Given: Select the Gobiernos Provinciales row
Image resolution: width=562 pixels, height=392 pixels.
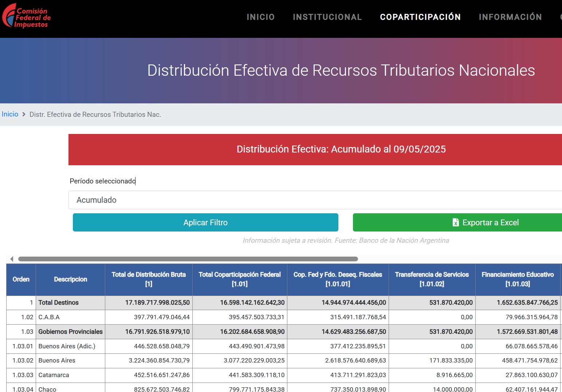Looking at the screenshot, I should pyautogui.click(x=70, y=332).
